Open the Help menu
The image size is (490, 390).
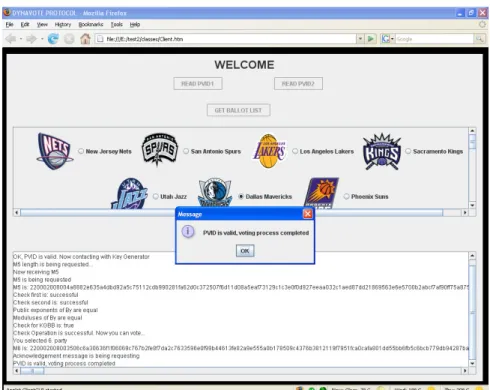[135, 24]
